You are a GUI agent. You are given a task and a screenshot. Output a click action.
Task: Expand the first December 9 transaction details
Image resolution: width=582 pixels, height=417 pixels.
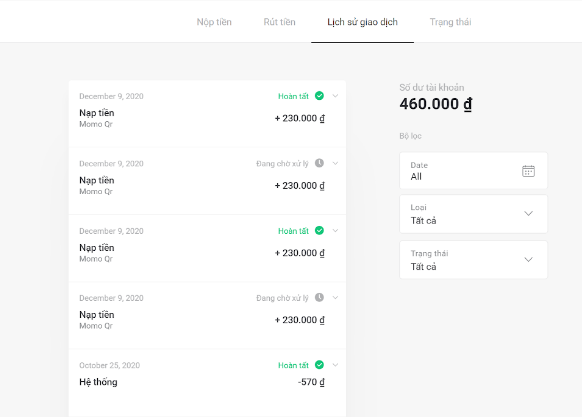(335, 96)
